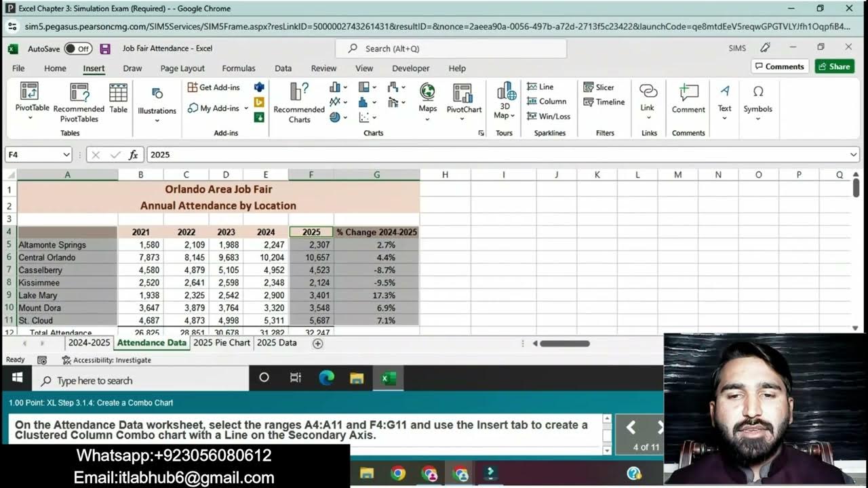
Task: Click the Save icon in title bar
Action: [x=105, y=49]
